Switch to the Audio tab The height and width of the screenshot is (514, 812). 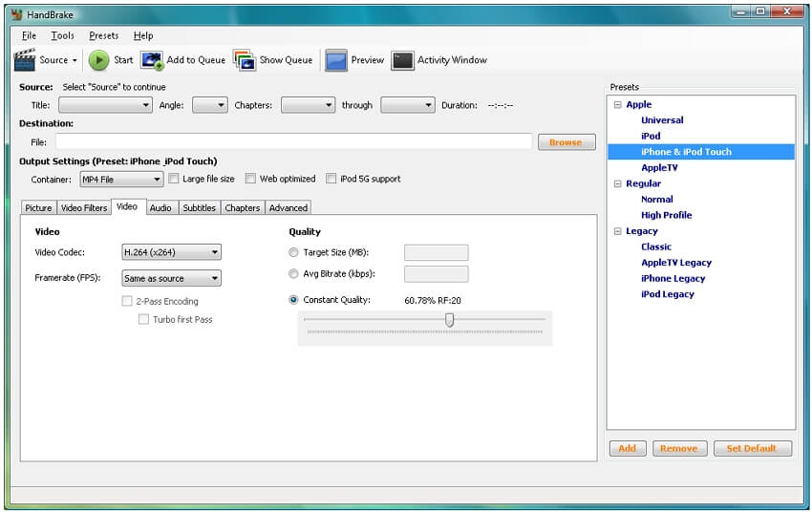[160, 207]
